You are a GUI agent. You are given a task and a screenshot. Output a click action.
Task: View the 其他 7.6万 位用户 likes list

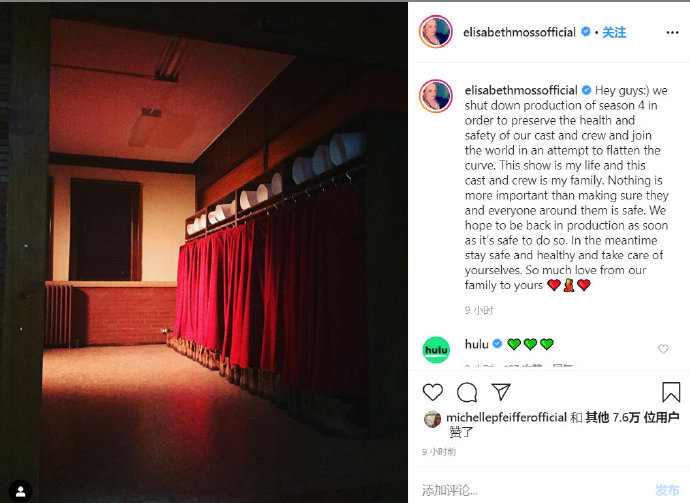pos(632,417)
